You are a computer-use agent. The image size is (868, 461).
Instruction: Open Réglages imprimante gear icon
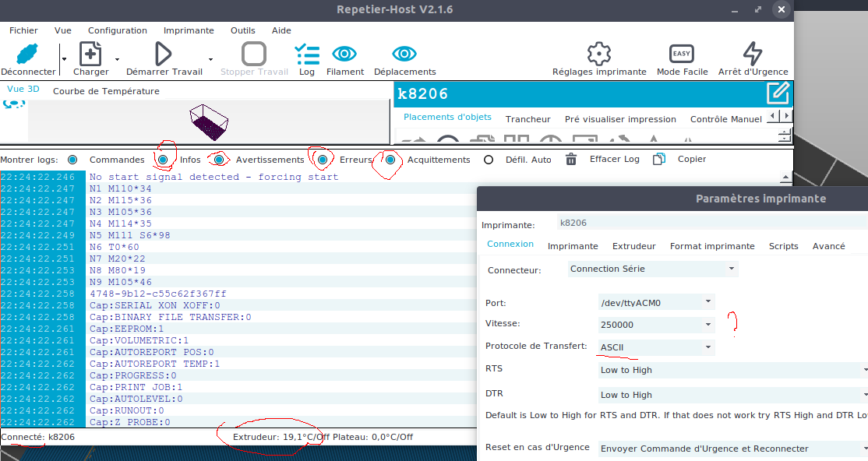click(599, 54)
